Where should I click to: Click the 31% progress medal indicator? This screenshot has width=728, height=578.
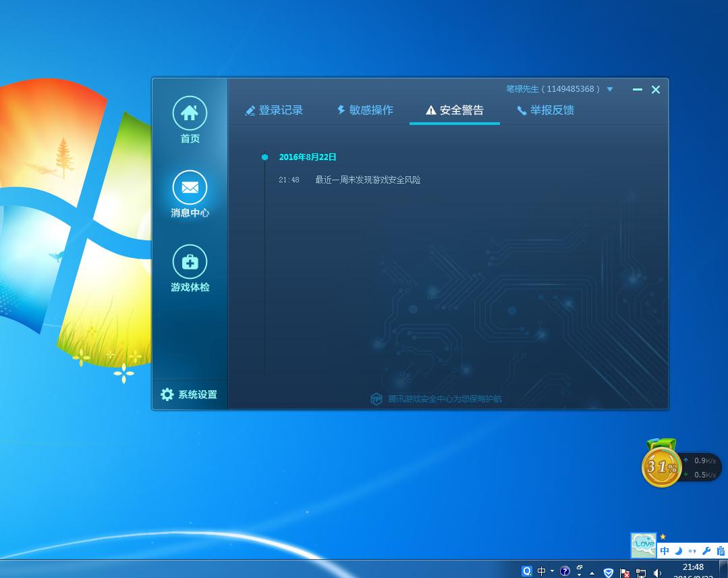coord(661,466)
